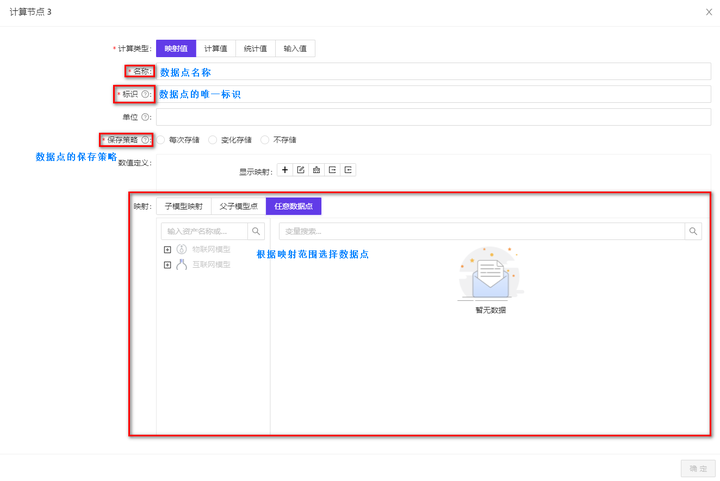Click the edit pencil icon in 显示映射 toolbar
The height and width of the screenshot is (481, 720).
coord(301,170)
